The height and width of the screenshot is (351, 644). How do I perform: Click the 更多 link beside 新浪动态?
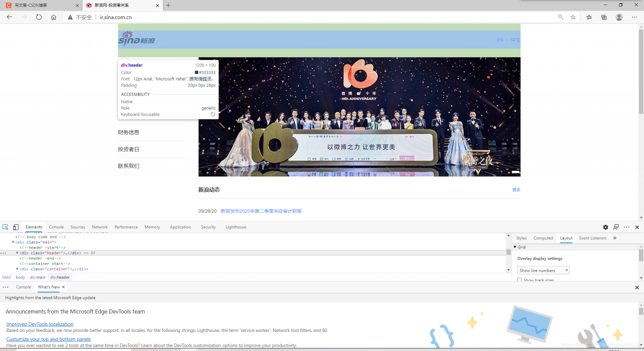click(x=516, y=190)
